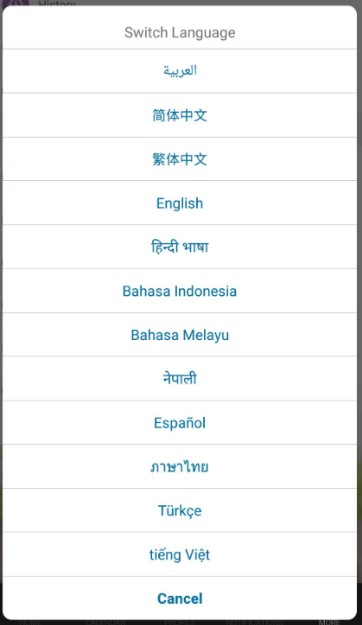Select the Nepali (नेपाली) language option
The height and width of the screenshot is (625, 362).
point(180,379)
